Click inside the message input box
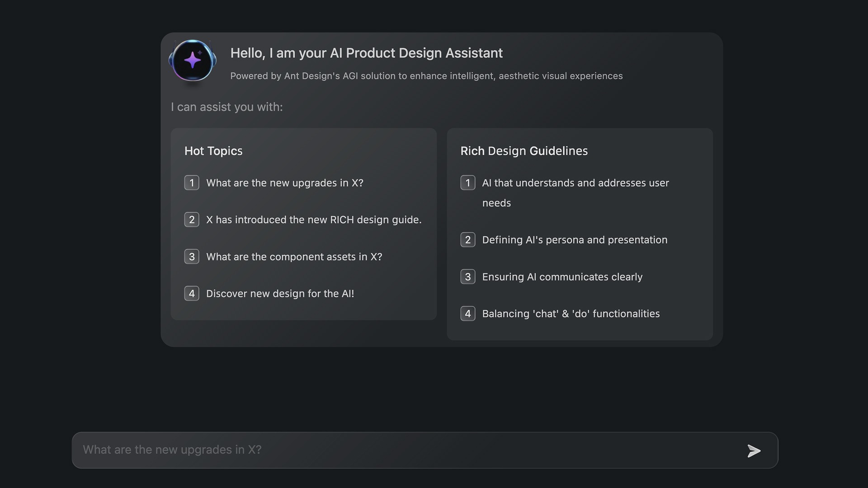Screen dimensions: 868x488 362,450
